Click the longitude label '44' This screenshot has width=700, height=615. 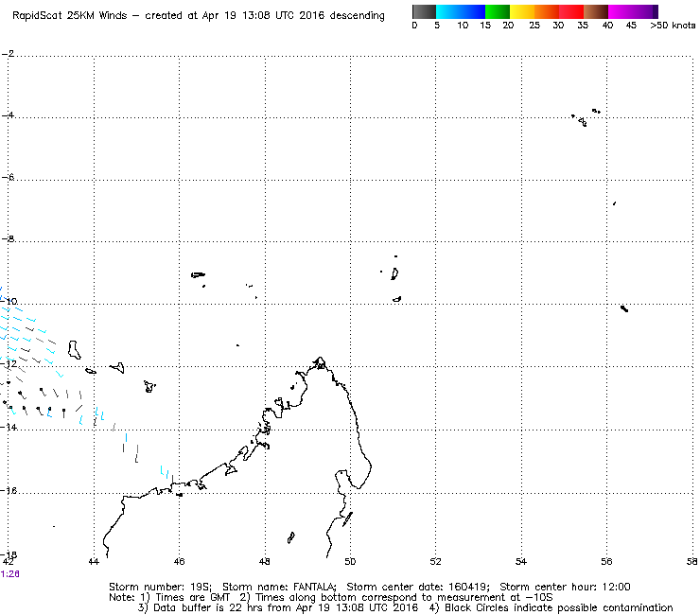(94, 561)
